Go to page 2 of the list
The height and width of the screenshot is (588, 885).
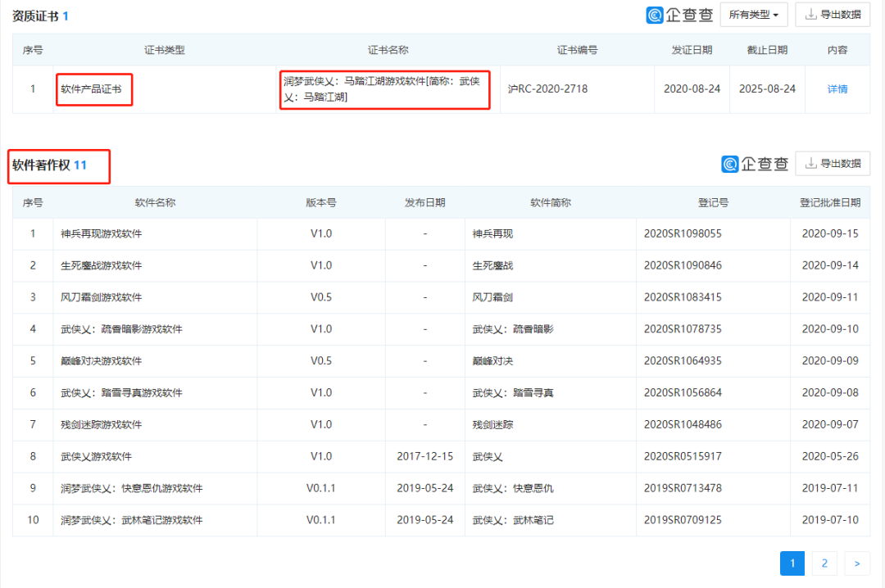point(824,563)
